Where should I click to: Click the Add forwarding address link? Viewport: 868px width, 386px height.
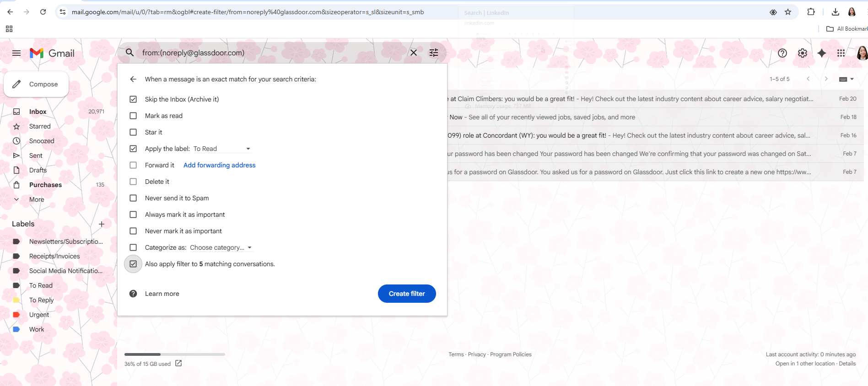(x=220, y=165)
